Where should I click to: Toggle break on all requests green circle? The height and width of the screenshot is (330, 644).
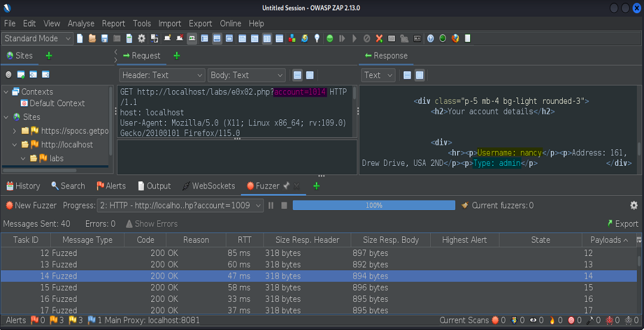click(329, 39)
